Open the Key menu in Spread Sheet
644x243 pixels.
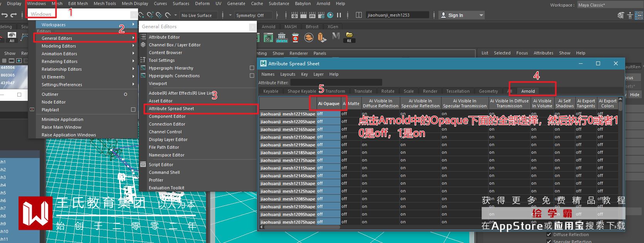[304, 74]
